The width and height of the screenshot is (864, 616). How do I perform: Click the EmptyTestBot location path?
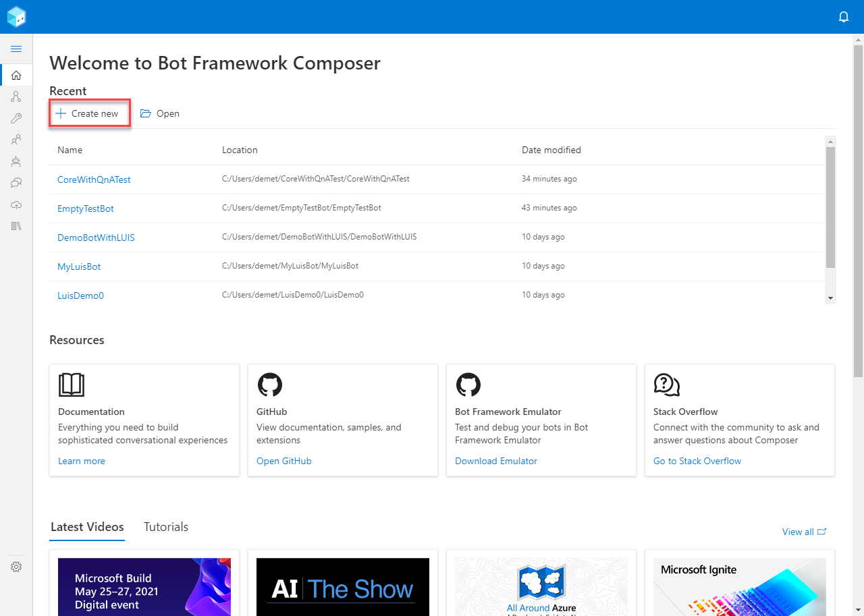[302, 208]
